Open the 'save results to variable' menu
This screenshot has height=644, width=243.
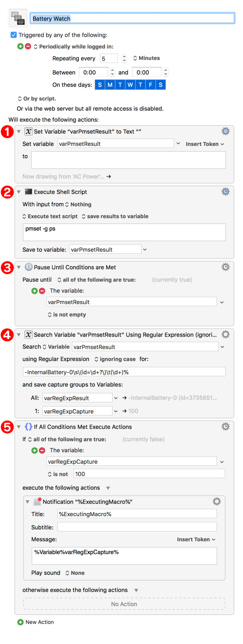click(x=115, y=216)
